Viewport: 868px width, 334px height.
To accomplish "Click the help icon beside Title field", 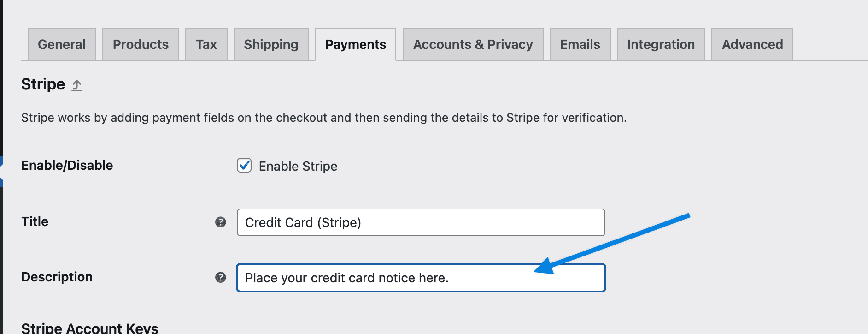I will click(221, 222).
